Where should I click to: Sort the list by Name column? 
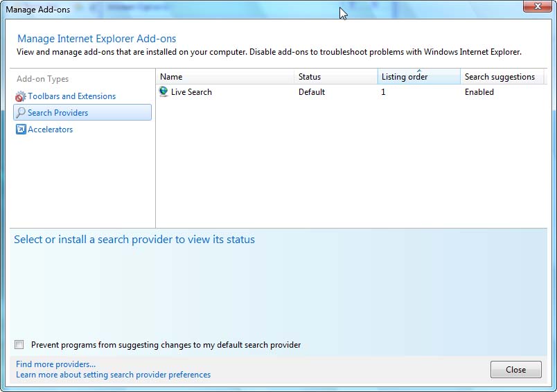pos(171,77)
